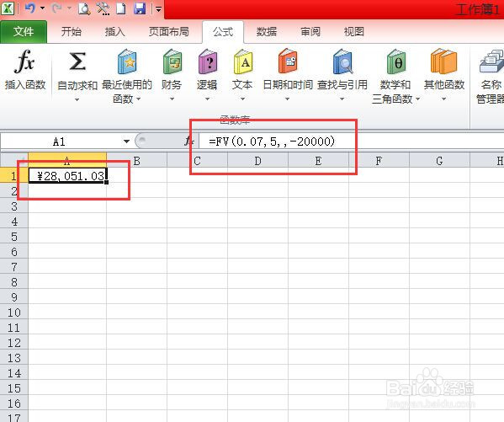Screen dimensions: 504x422
Task: Switch to the 审阅 tab
Action: click(310, 31)
